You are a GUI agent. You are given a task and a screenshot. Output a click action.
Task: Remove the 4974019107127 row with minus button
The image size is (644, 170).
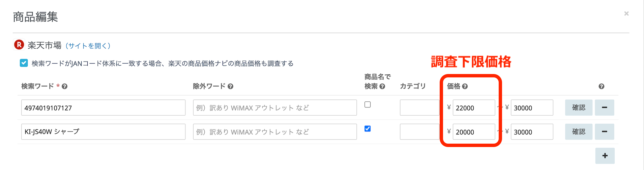tap(604, 107)
